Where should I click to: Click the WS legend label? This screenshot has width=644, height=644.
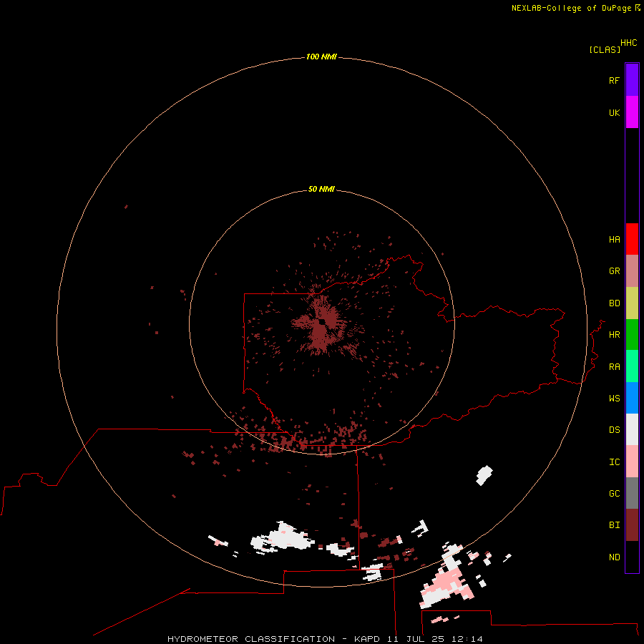tap(614, 399)
